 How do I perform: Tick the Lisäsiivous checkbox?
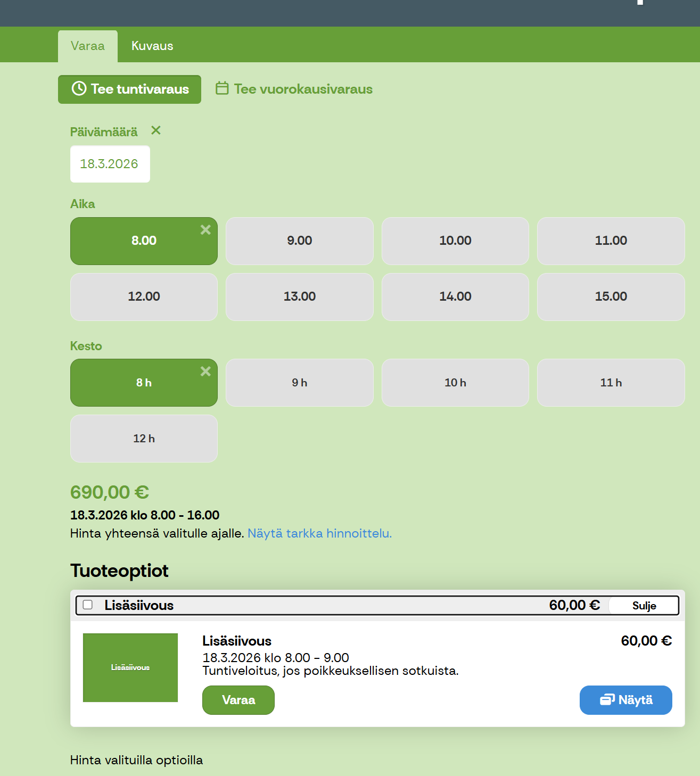88,605
